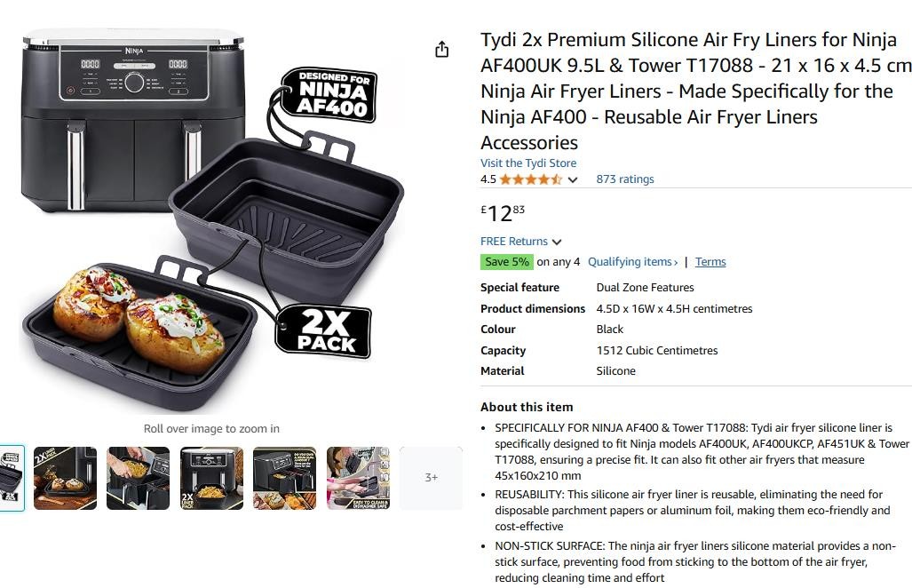Select the first selected product thumbnail
912x588 pixels.
click(12, 478)
